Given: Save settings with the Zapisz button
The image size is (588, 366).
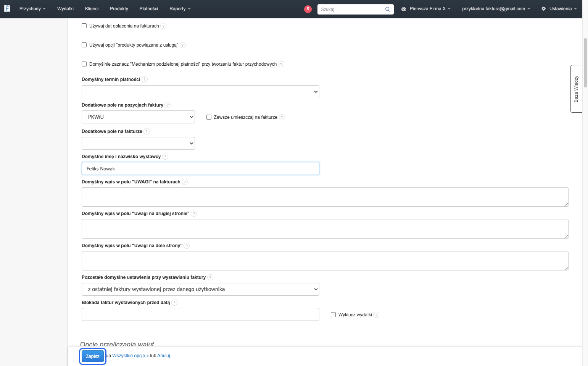Looking at the screenshot, I should (x=93, y=356).
